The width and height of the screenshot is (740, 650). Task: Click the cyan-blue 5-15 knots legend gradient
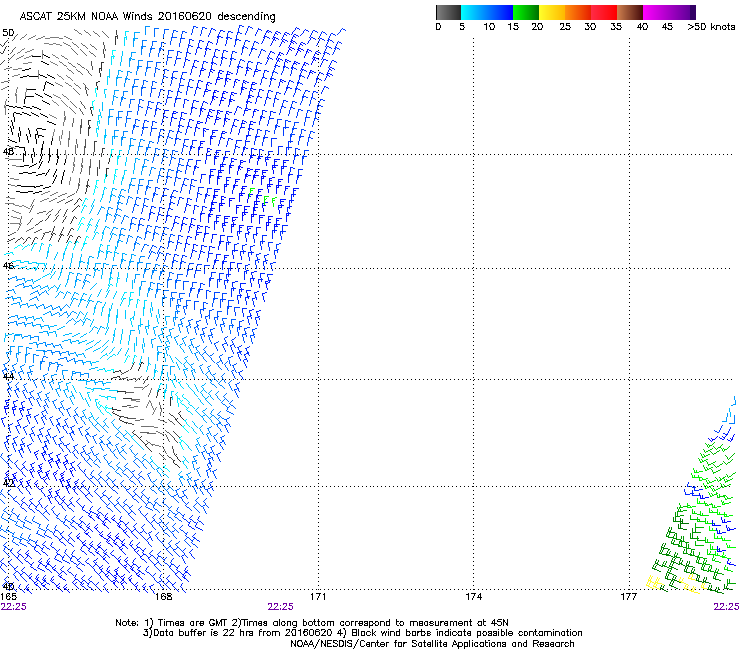point(487,12)
